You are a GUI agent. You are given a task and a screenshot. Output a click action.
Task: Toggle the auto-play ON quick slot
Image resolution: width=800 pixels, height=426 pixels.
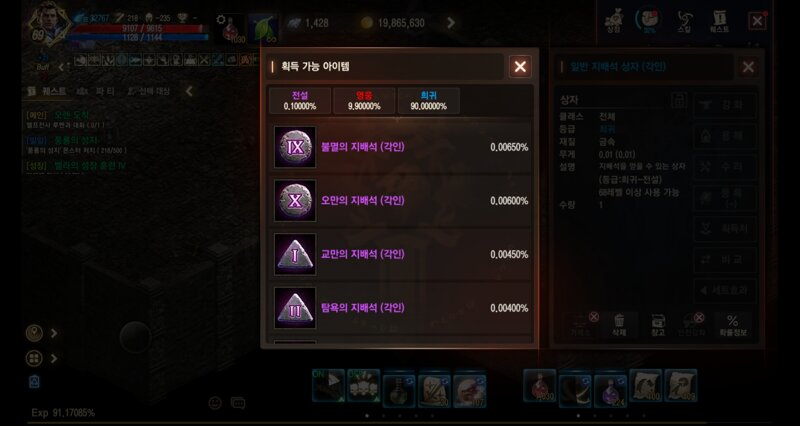[328, 386]
